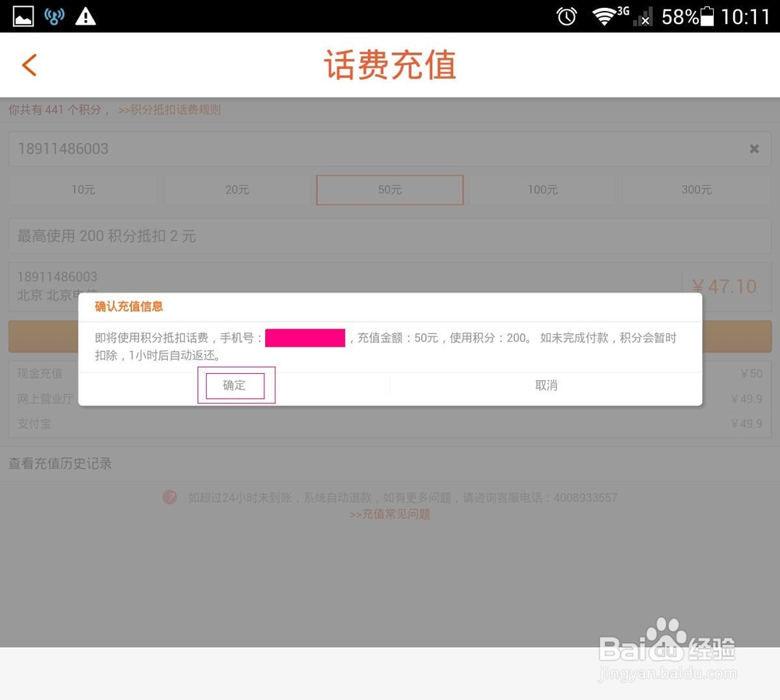Open 查看充值历史记录 history entry
This screenshot has width=780, height=700.
click(60, 463)
